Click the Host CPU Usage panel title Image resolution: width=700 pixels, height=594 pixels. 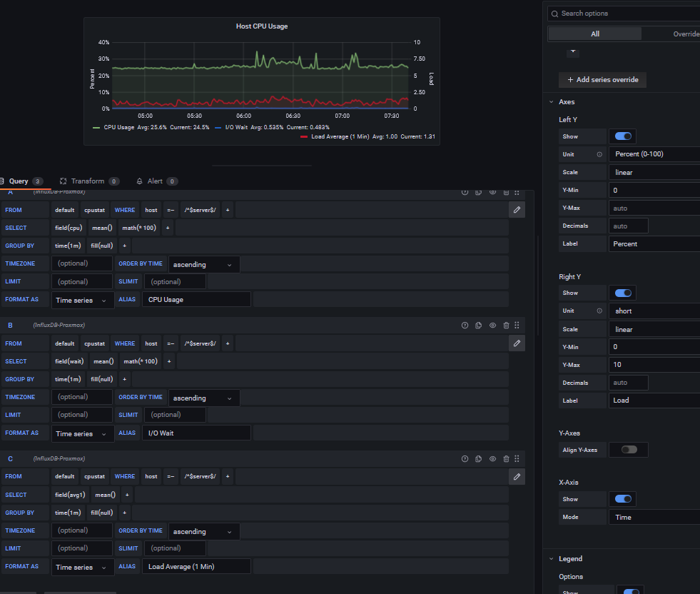pyautogui.click(x=262, y=26)
